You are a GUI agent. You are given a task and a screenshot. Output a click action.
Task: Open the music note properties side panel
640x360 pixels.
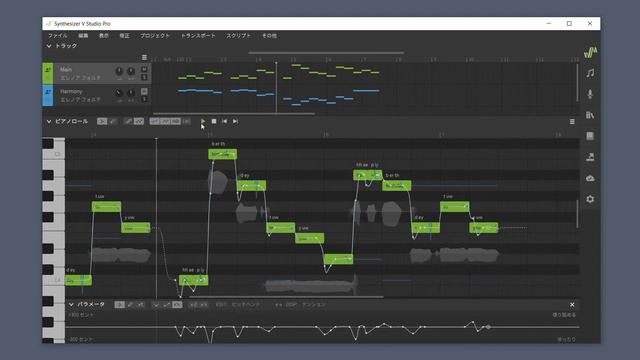coord(590,73)
